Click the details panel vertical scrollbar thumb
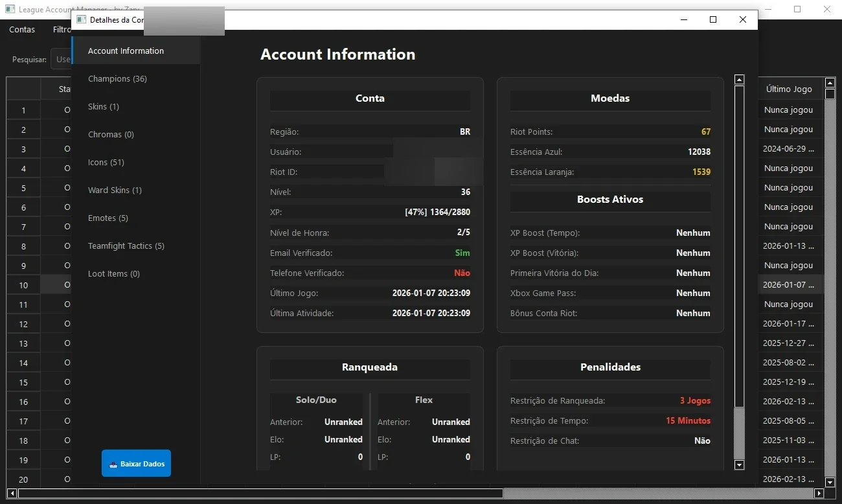842x504 pixels. point(739,246)
